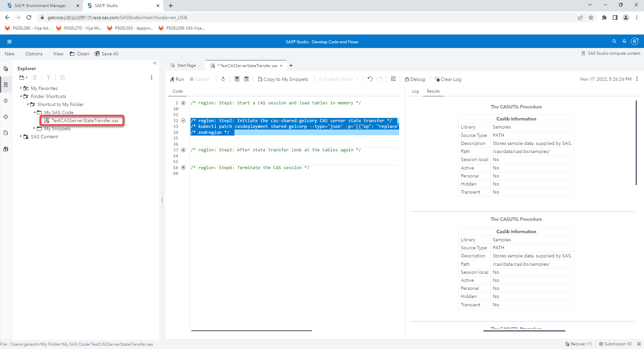Click the Explorer delete trash icon
Screen dimensions: 644x349
(35, 78)
